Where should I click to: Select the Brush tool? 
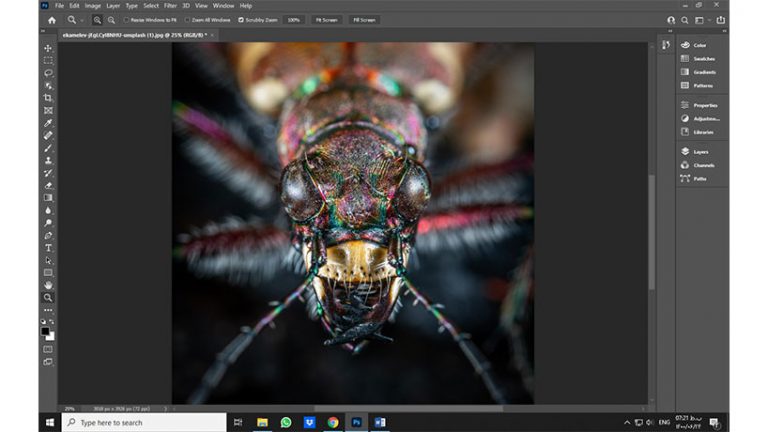(48, 148)
